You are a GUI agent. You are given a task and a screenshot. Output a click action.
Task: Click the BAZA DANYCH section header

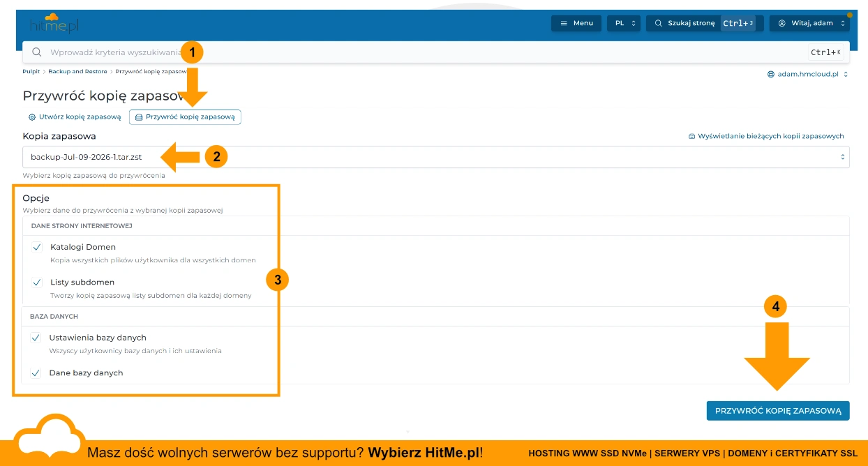(54, 316)
